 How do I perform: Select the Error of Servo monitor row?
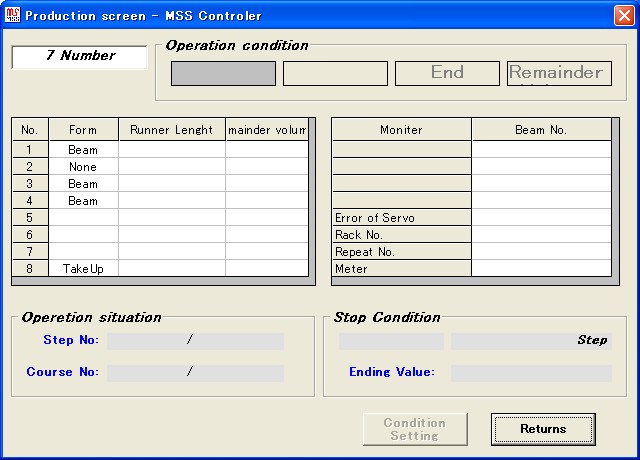[x=401, y=218]
